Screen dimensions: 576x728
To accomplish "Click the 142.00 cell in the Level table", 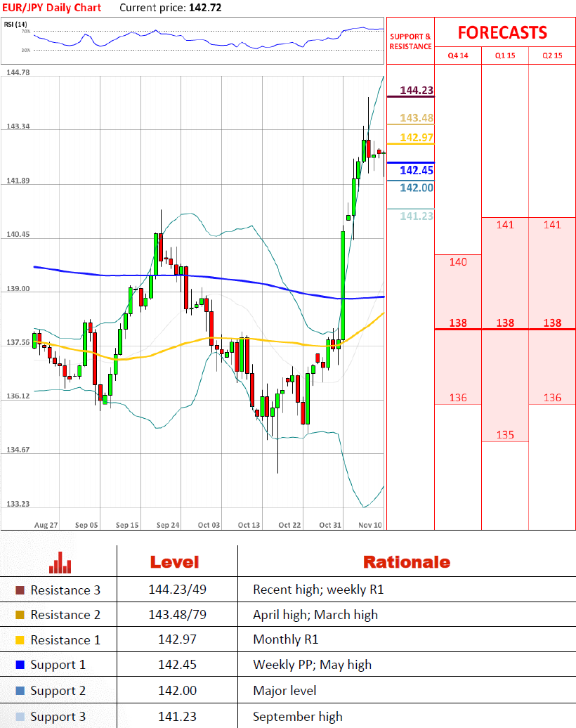I will click(177, 690).
